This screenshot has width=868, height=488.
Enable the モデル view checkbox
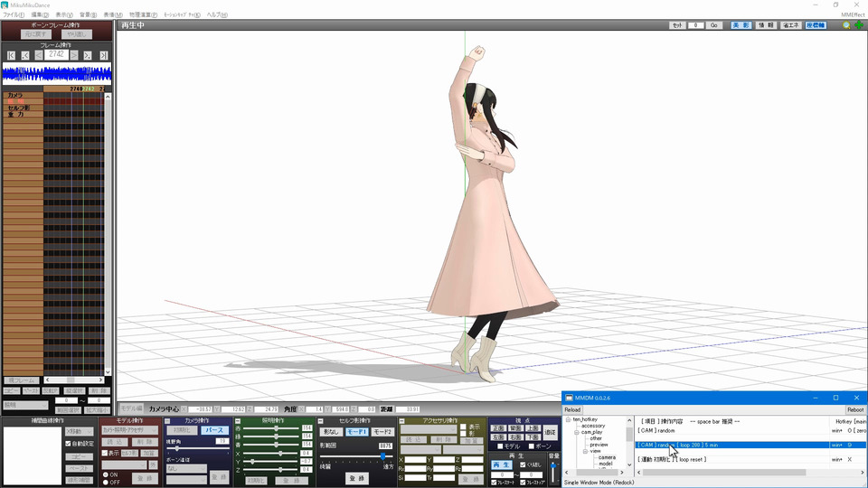coord(500,446)
